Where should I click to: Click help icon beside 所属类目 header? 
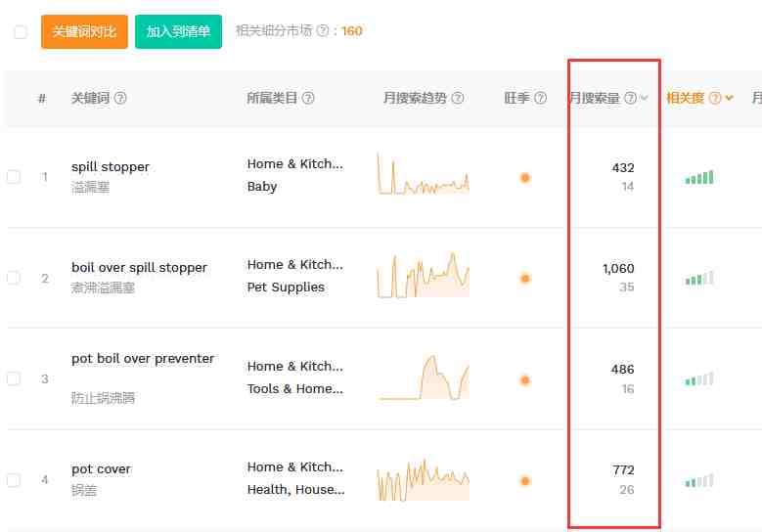pos(308,99)
